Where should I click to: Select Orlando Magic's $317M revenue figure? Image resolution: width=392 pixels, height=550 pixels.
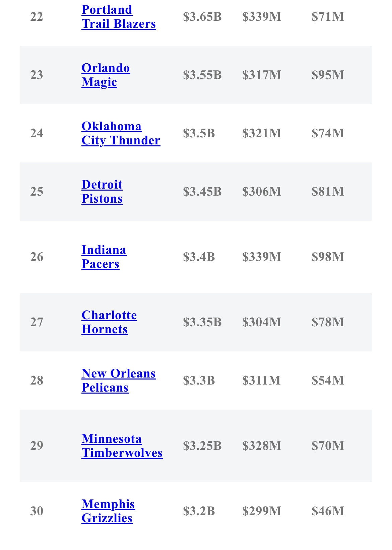262,75
